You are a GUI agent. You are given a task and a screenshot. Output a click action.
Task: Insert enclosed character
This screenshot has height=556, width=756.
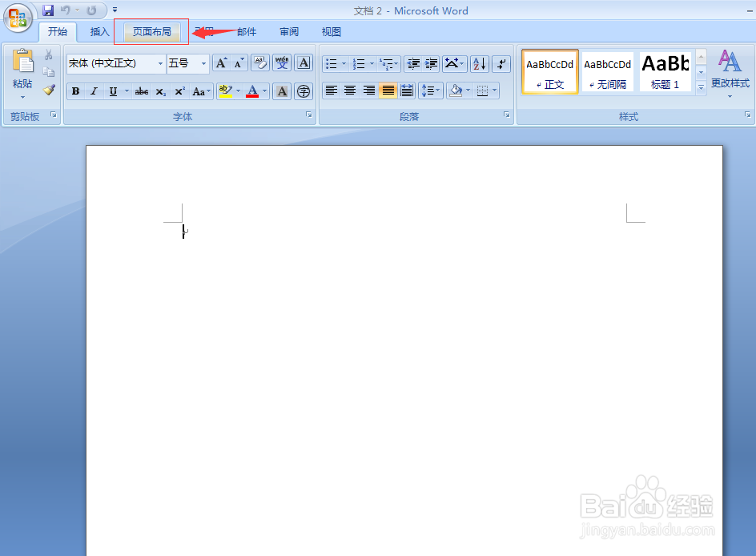tap(304, 91)
